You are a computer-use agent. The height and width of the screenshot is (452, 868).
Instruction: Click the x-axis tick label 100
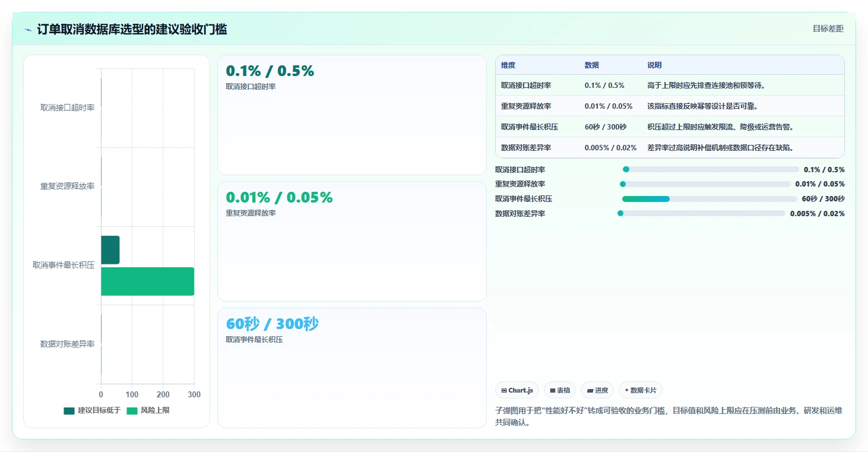click(132, 394)
